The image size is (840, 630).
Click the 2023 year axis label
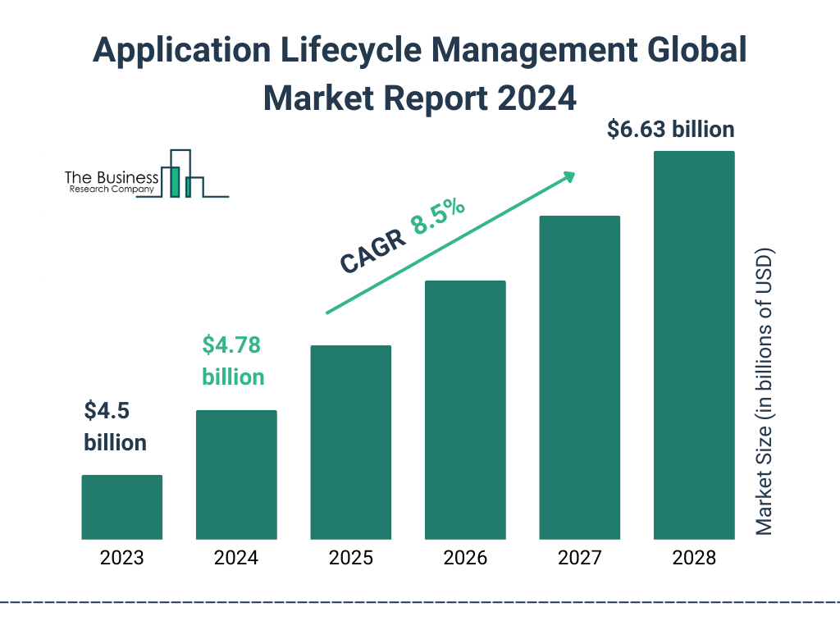pos(121,559)
